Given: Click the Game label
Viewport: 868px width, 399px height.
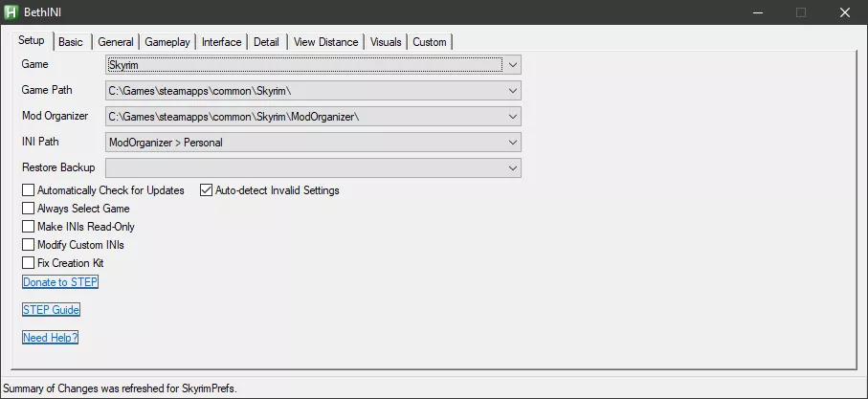Looking at the screenshot, I should click(x=34, y=64).
